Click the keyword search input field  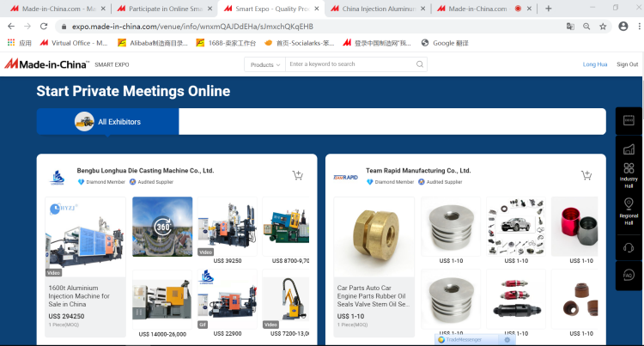351,64
